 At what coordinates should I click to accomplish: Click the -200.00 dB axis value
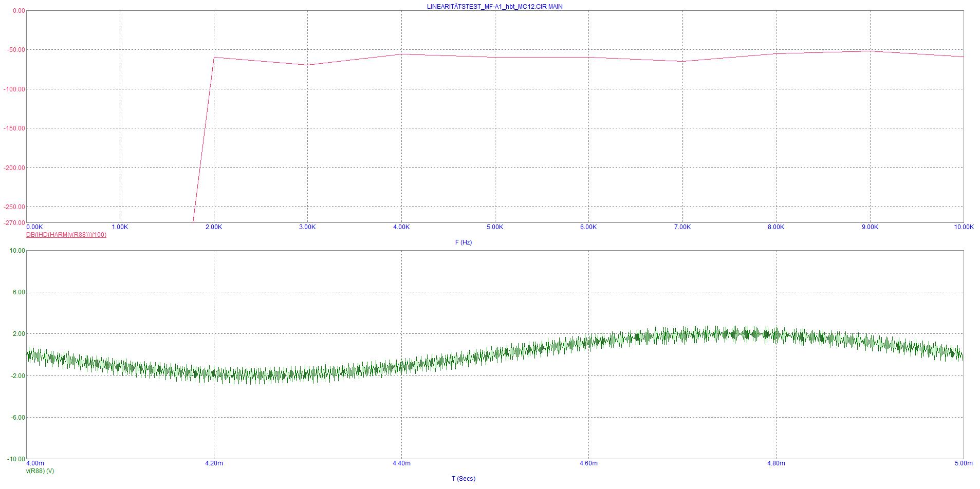pos(14,168)
